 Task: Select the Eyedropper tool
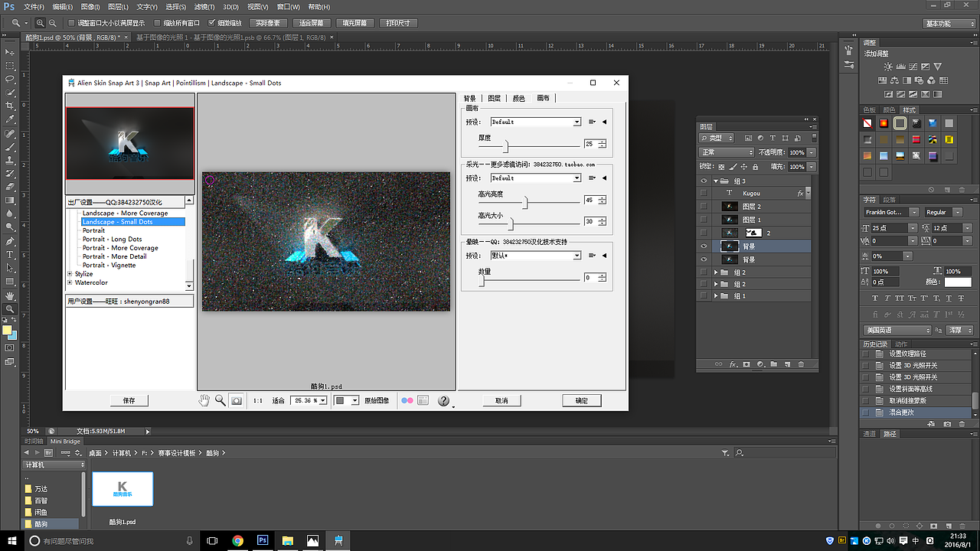pyautogui.click(x=11, y=119)
